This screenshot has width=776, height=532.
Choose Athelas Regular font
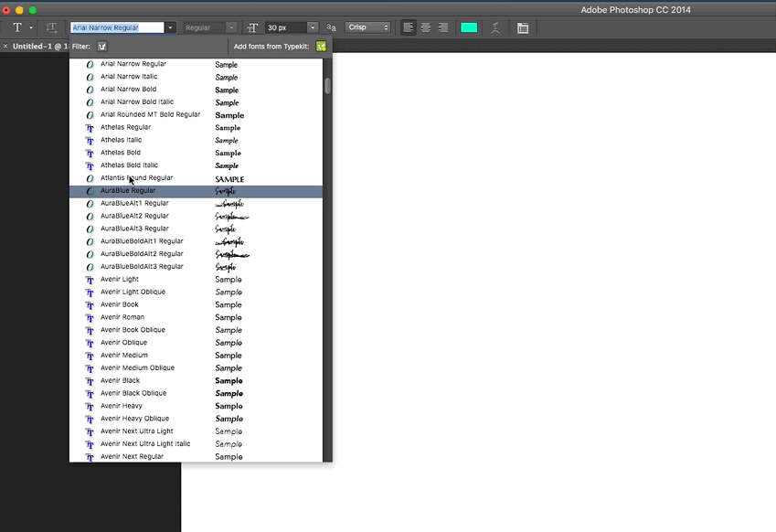(x=196, y=128)
